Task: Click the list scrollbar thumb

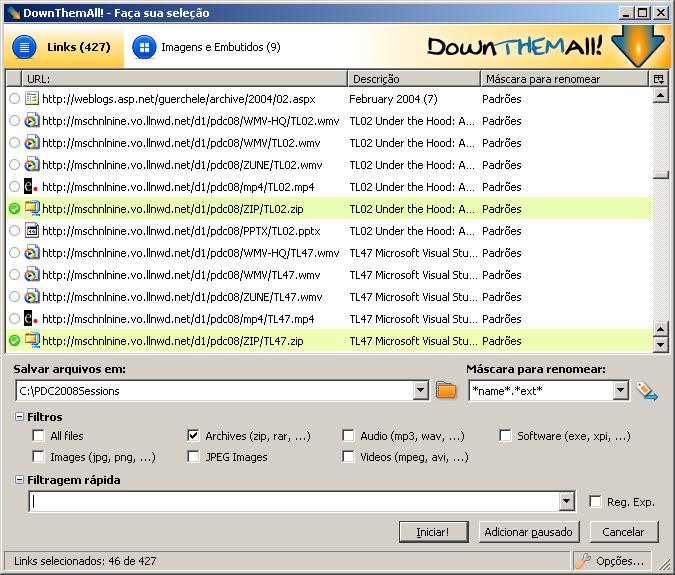Action: (660, 175)
